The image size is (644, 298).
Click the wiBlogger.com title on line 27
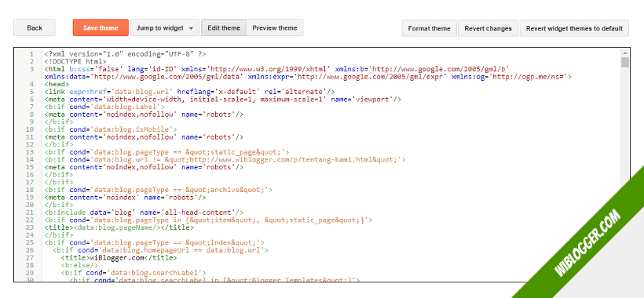(119, 258)
